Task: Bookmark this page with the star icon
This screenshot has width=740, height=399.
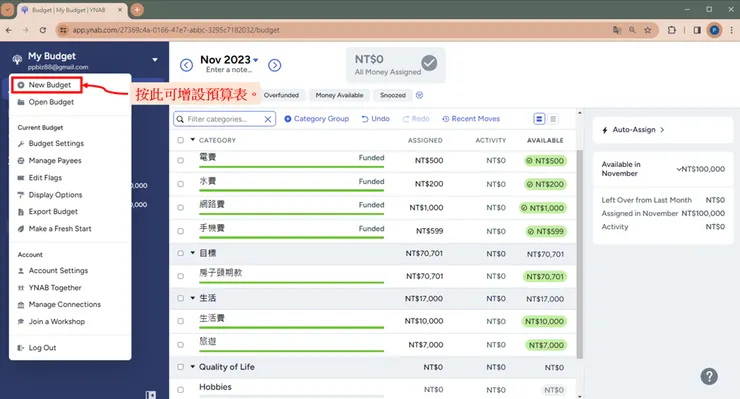Action: [x=648, y=30]
